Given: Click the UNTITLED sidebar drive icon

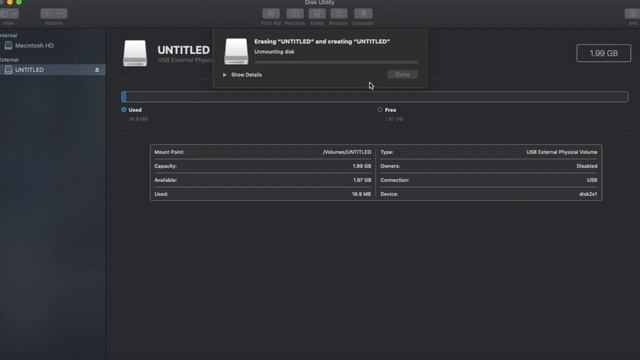Looking at the screenshot, I should pos(8,70).
